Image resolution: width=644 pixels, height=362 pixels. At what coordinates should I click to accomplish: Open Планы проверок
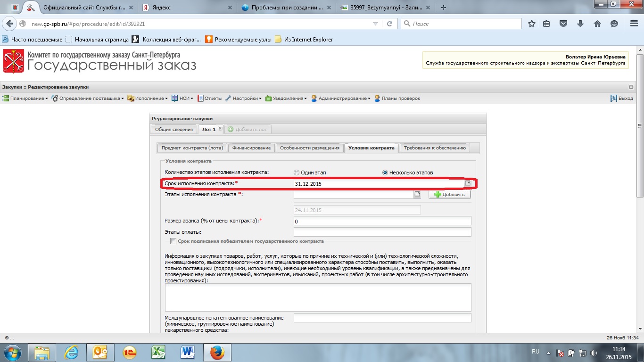pyautogui.click(x=397, y=99)
